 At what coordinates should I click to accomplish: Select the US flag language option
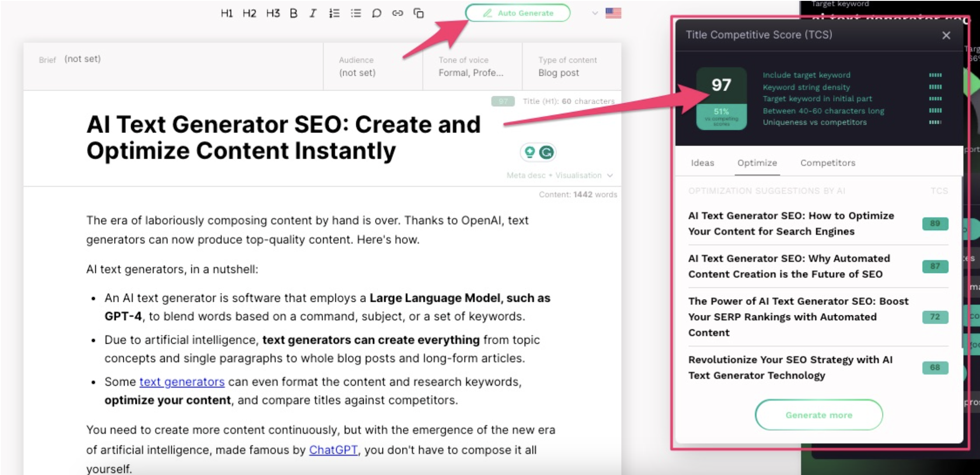(614, 13)
